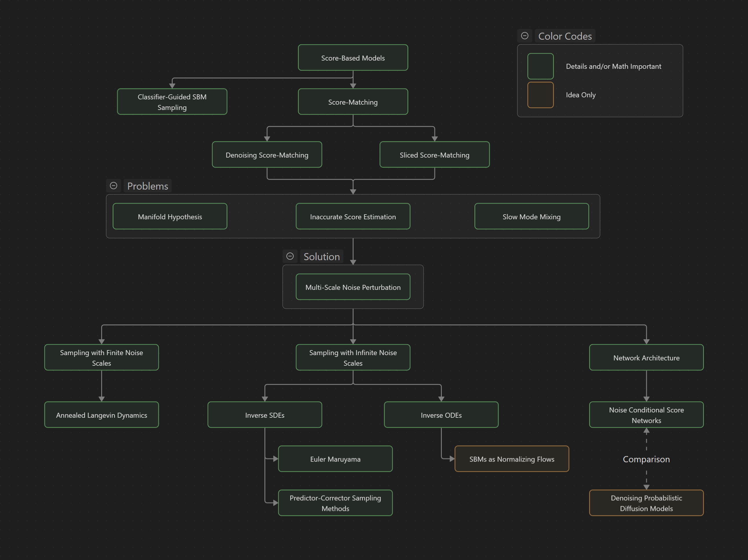
Task: Select the Denoising Score-Matching node
Action: (x=267, y=155)
